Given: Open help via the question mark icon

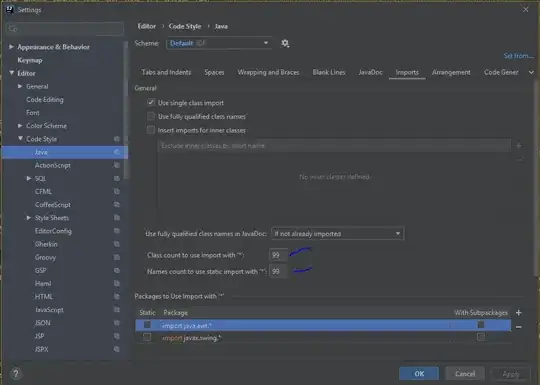Looking at the screenshot, I should pyautogui.click(x=15, y=373).
